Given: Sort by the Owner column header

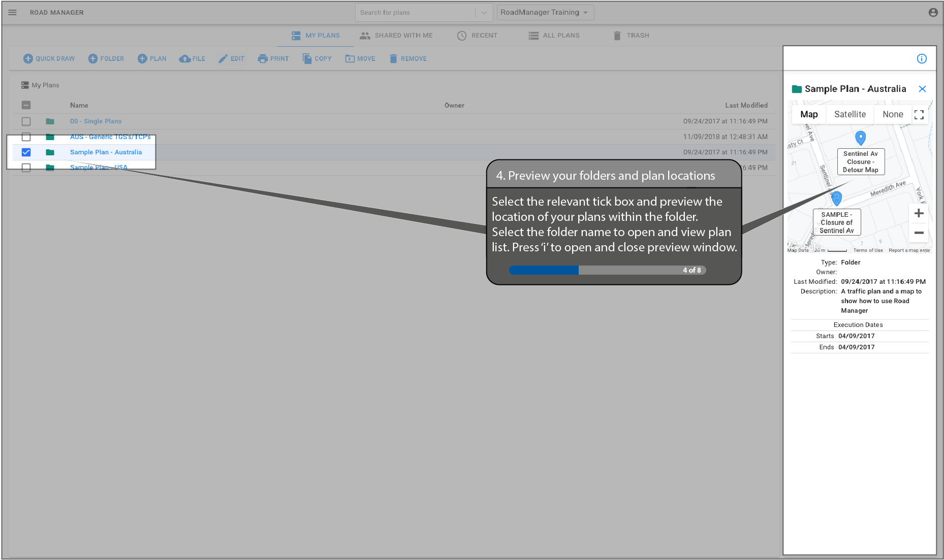Looking at the screenshot, I should (454, 106).
